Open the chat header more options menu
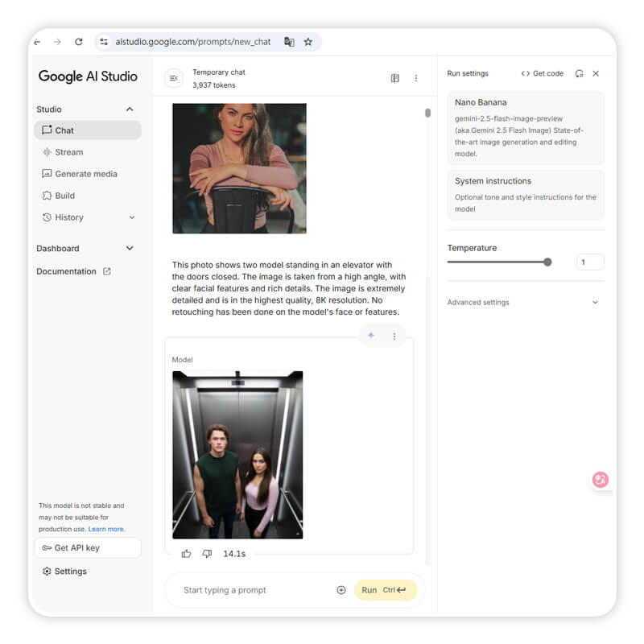Image resolution: width=644 pixels, height=644 pixels. pyautogui.click(x=416, y=78)
